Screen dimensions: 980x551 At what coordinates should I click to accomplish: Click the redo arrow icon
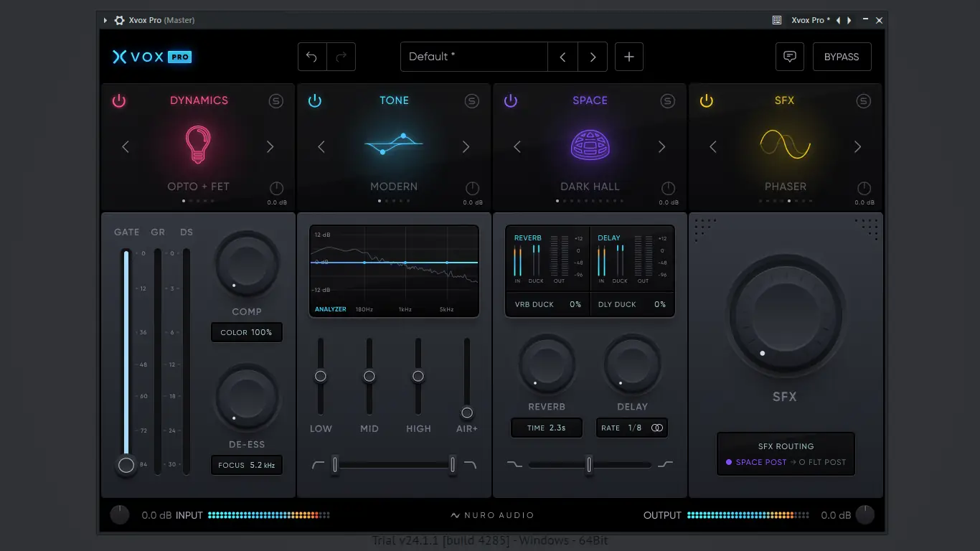coord(341,57)
